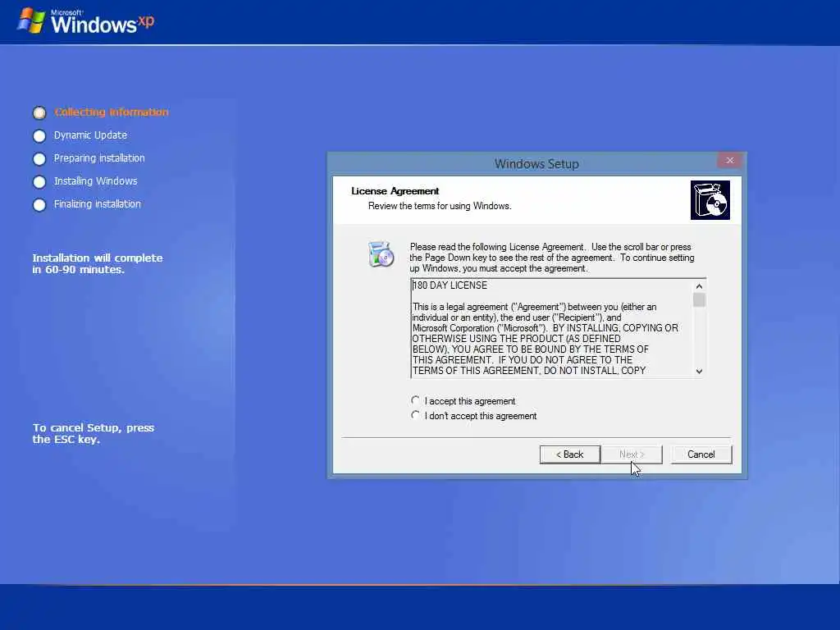Go back with the Back button
This screenshot has width=840, height=630.
tap(569, 454)
